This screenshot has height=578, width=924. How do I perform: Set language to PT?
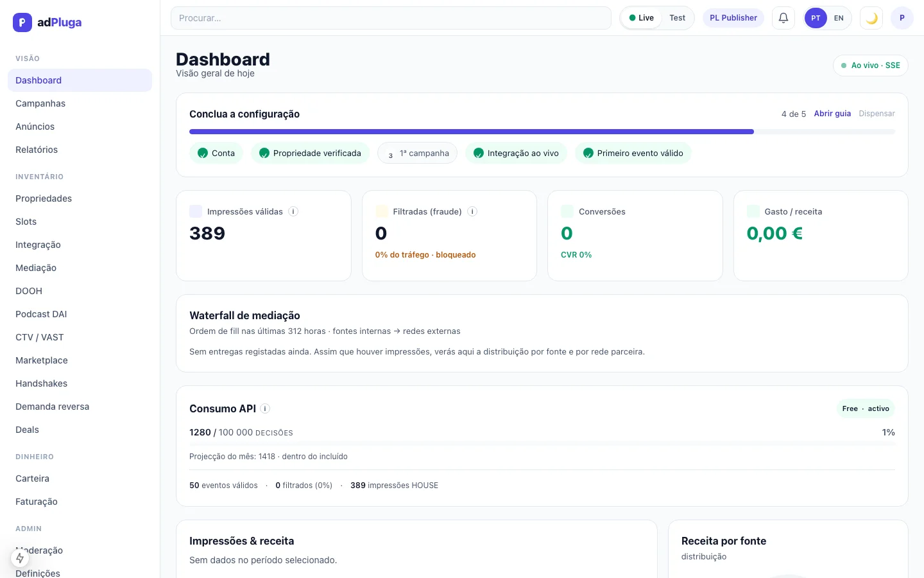pyautogui.click(x=816, y=18)
